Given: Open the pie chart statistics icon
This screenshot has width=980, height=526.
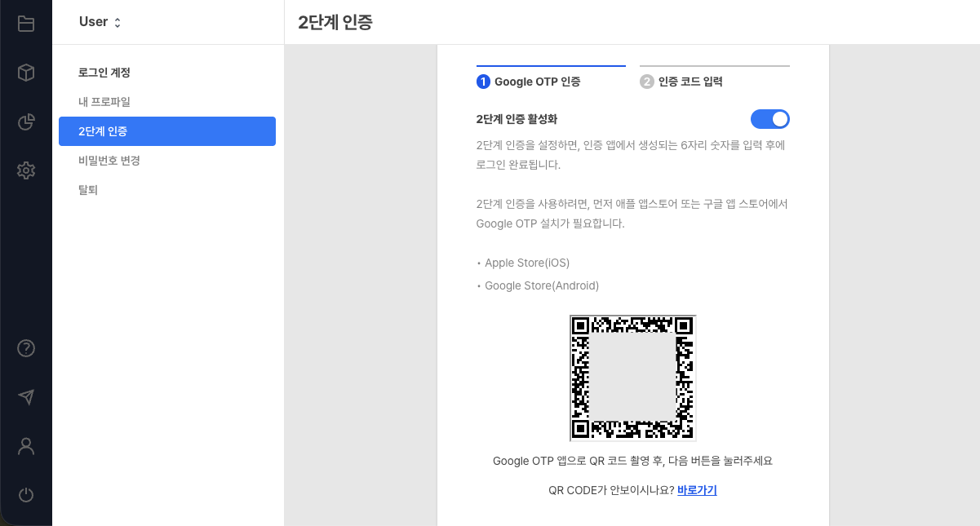Looking at the screenshot, I should (x=26, y=122).
